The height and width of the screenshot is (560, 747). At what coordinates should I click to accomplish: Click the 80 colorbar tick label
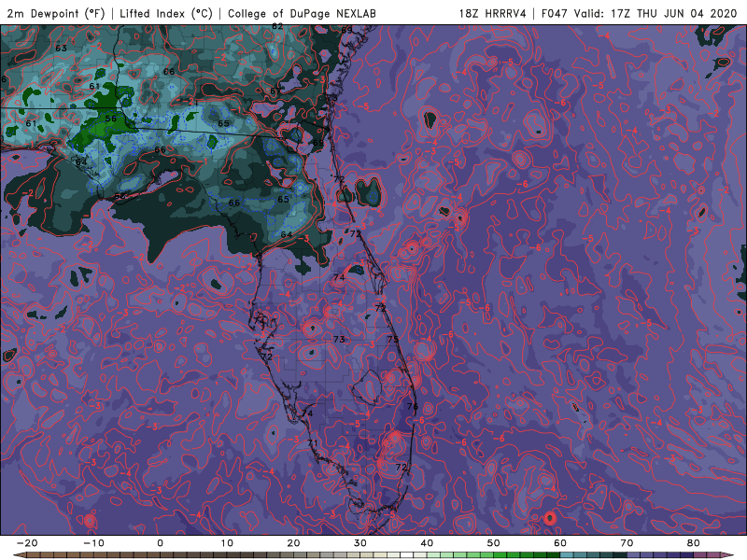pyautogui.click(x=694, y=543)
